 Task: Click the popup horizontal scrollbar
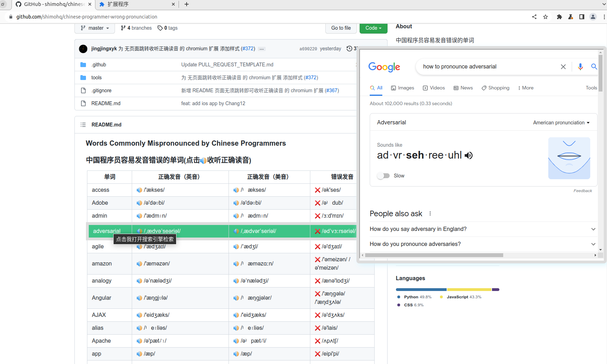(434, 255)
